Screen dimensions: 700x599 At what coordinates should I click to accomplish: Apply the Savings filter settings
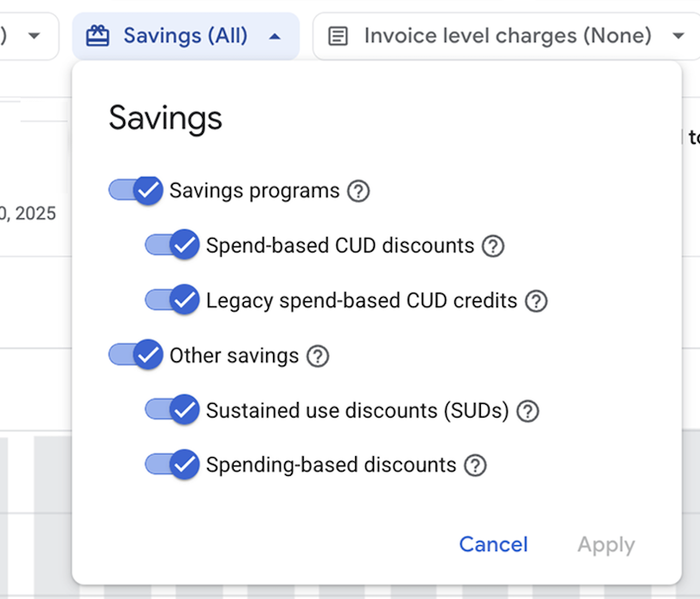(606, 544)
